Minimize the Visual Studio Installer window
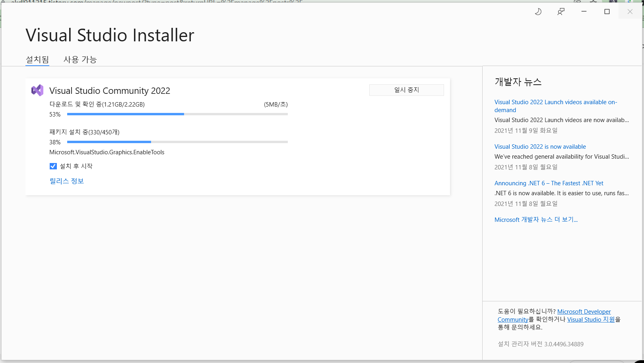This screenshot has height=363, width=644. coord(584,12)
